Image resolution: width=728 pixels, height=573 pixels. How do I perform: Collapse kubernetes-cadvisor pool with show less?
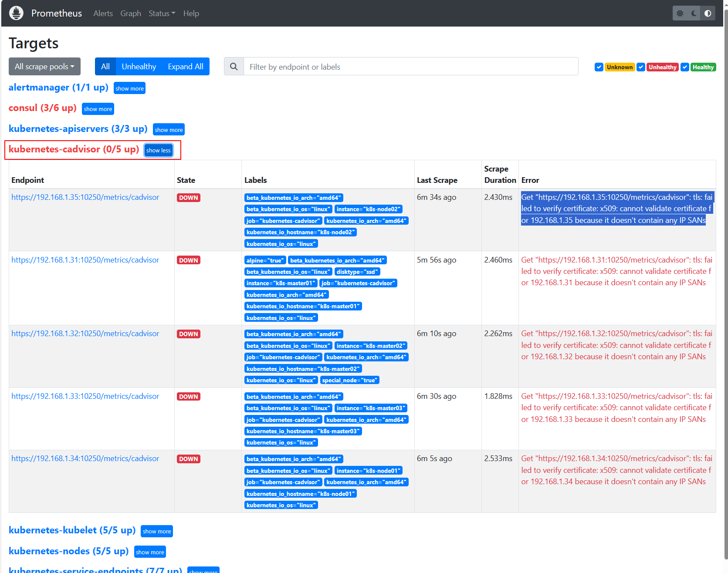click(159, 150)
